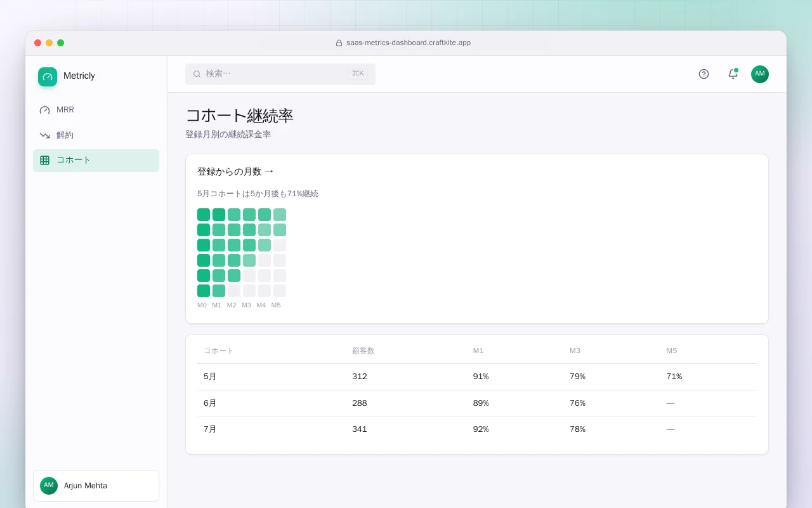This screenshot has height=508, width=812.
Task: Open the help question mark icon
Action: pos(704,74)
